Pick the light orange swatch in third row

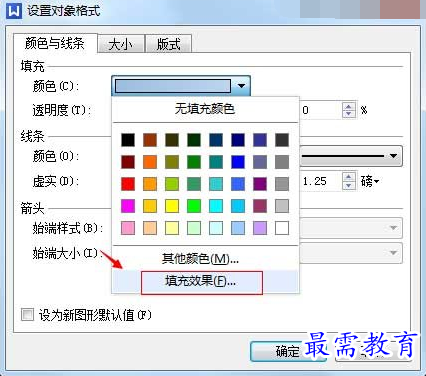coord(150,184)
